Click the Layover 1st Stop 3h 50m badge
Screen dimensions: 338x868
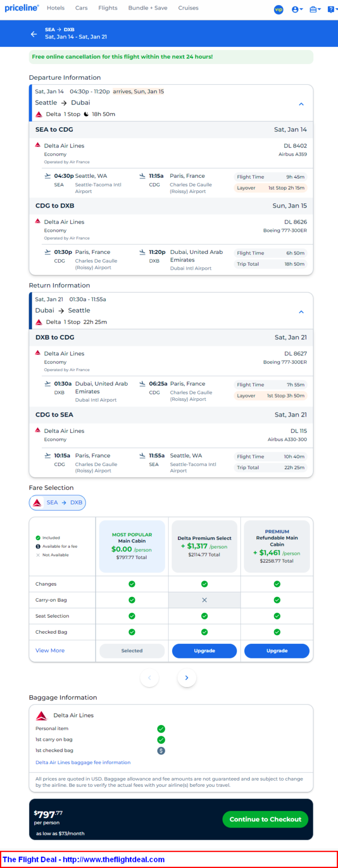click(x=270, y=396)
